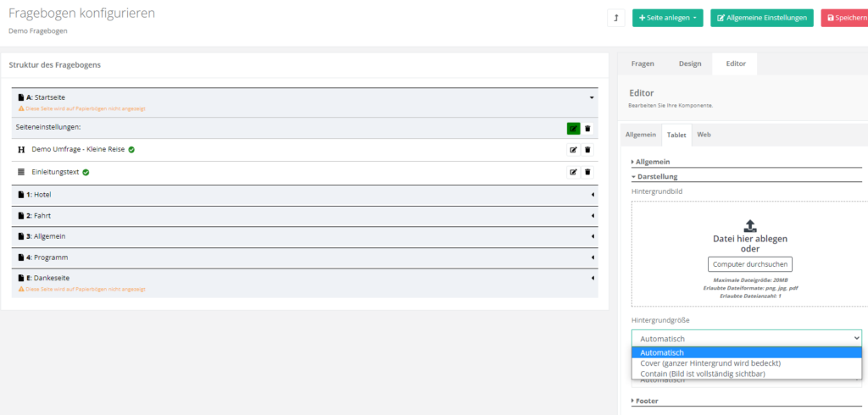
Task: Expand the Allgemein section in the editor
Action: [651, 161]
